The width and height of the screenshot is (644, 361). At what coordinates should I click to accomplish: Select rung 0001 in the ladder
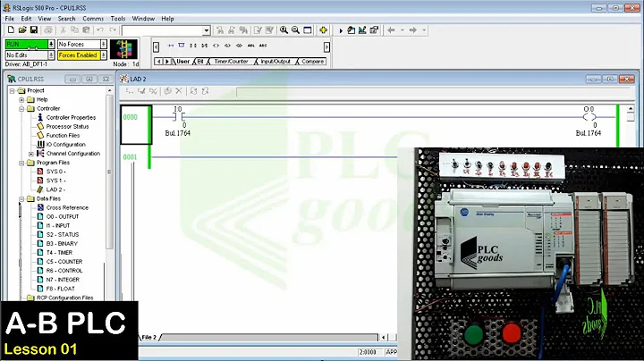(x=131, y=157)
